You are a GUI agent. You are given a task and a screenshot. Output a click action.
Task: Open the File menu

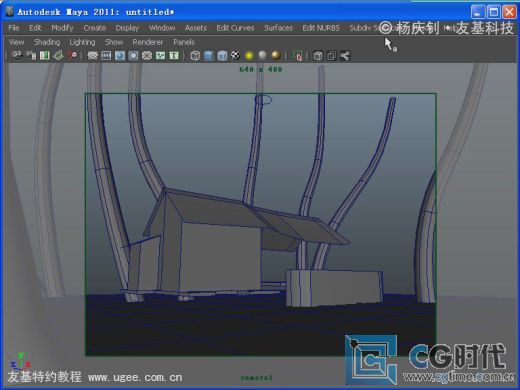14,28
